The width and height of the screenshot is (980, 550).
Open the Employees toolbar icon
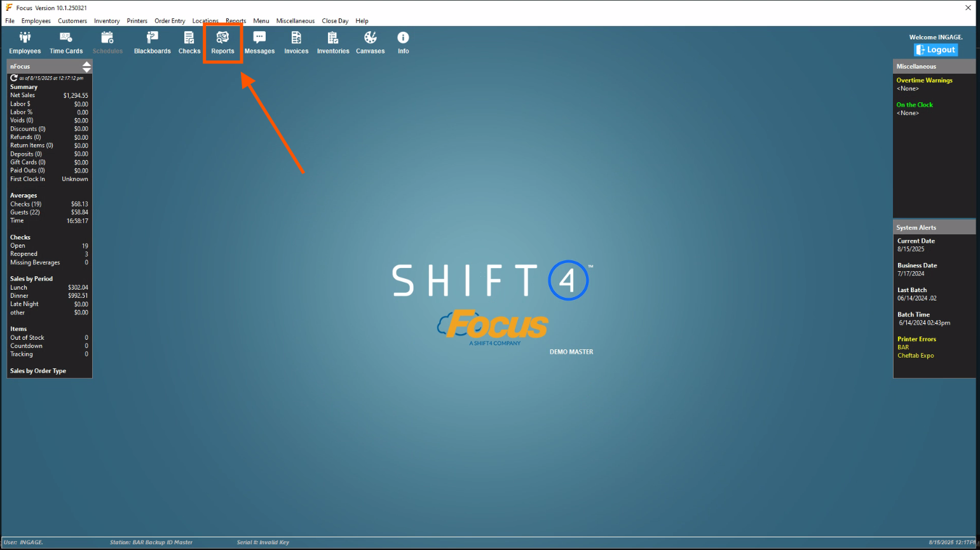pyautogui.click(x=25, y=43)
